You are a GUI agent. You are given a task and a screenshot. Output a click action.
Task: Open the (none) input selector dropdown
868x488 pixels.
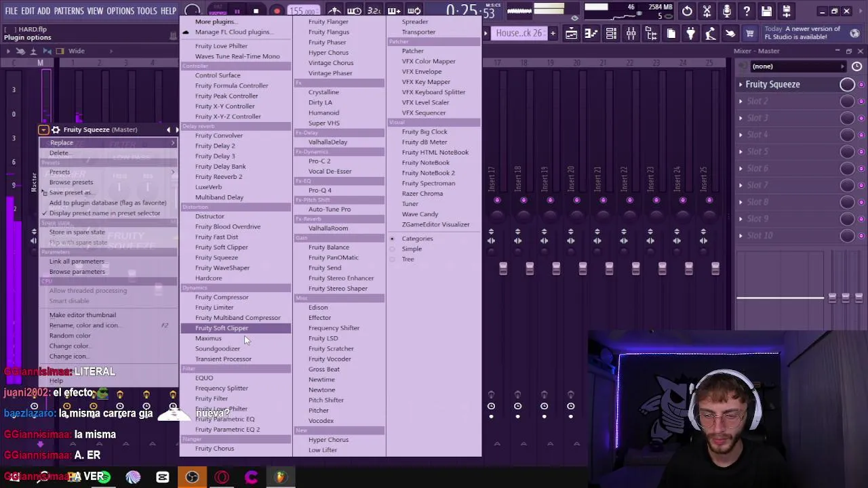point(799,66)
